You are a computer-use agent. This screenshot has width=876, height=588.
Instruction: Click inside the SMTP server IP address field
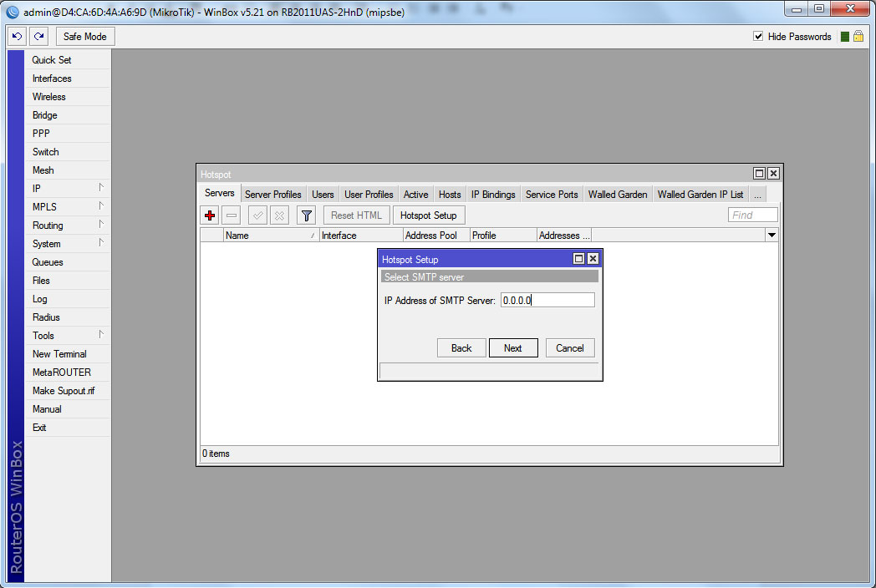coord(547,300)
